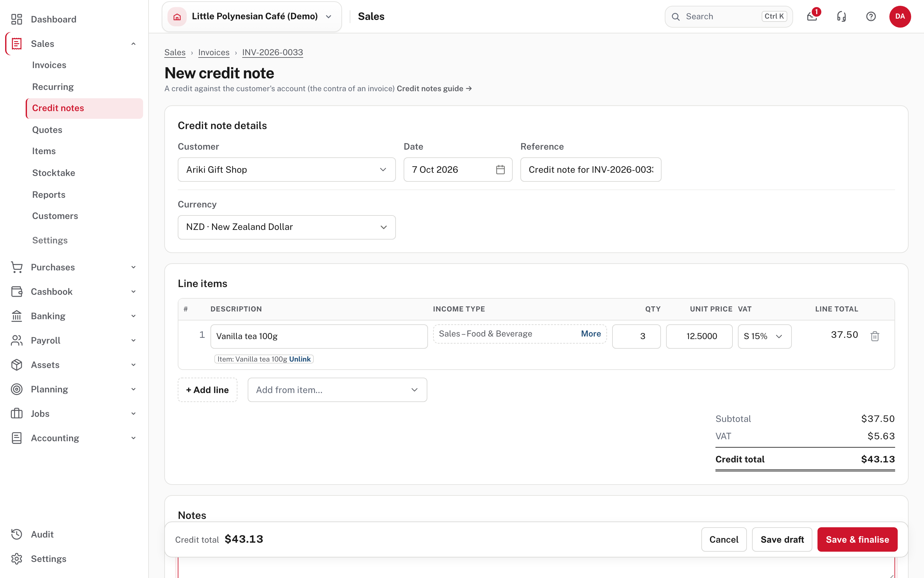Open the S 15% VAT dropdown
This screenshot has height=578, width=924.
[765, 337]
